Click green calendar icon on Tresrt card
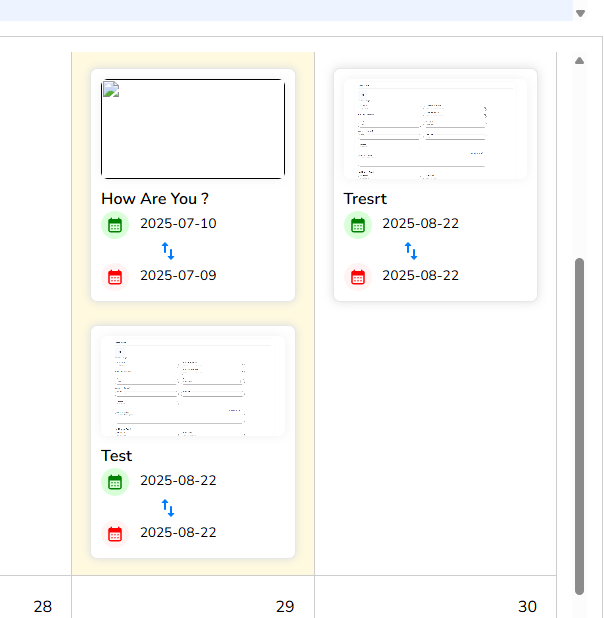The image size is (604, 618). pos(358,225)
